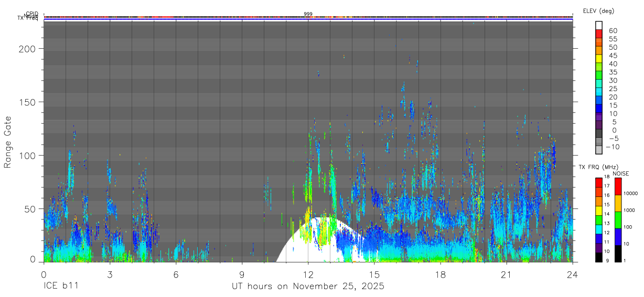Click the blue 10 noise color segment
This screenshot has width=644, height=297.
[x=618, y=237]
